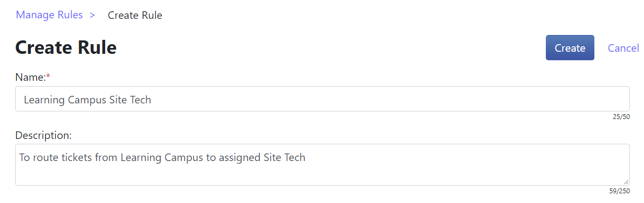Click the empty area inside the Description box
This screenshot has width=644, height=203.
323,174
